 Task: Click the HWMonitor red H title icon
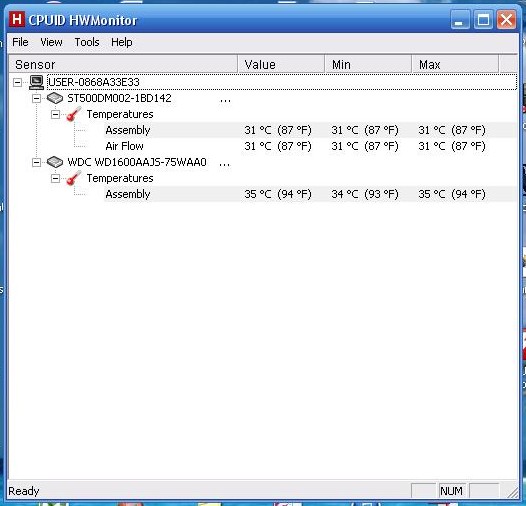[17, 19]
